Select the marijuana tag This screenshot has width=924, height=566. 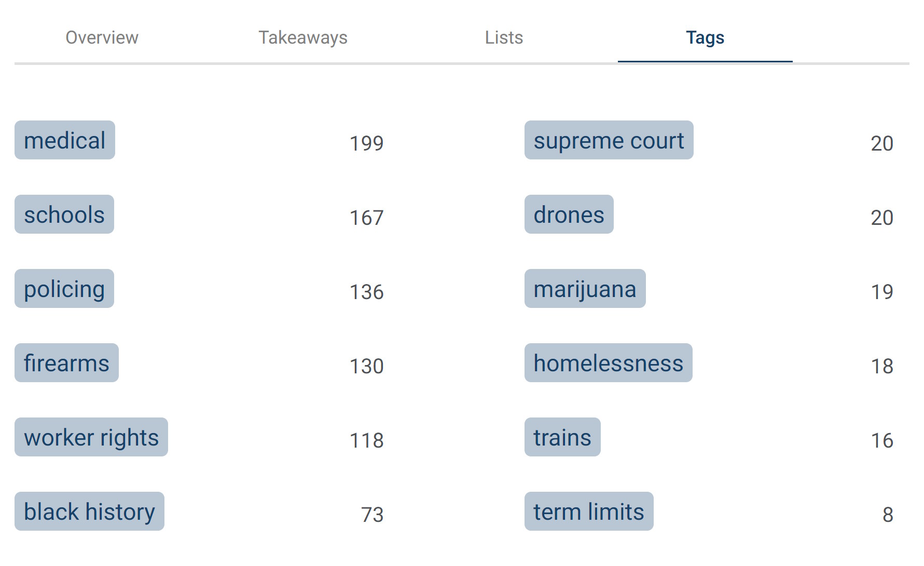click(585, 289)
